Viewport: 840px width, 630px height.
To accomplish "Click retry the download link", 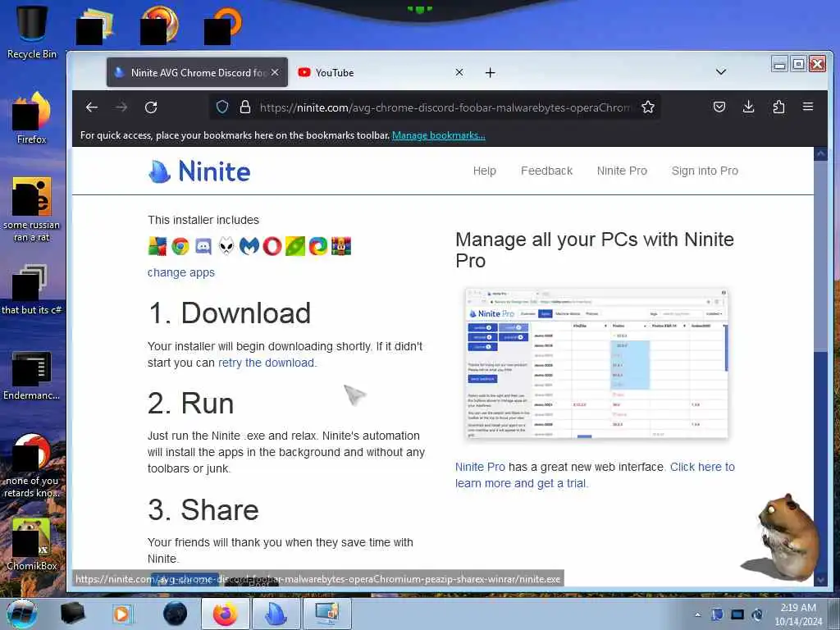I will [x=267, y=363].
